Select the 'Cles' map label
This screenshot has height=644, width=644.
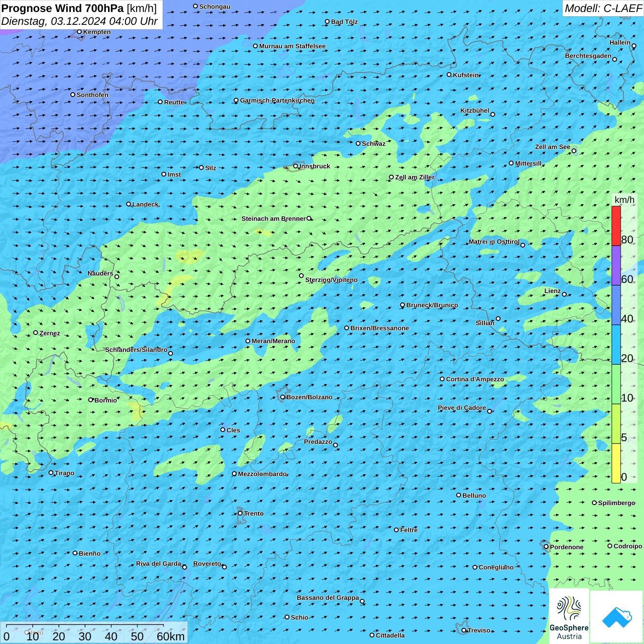pos(233,430)
